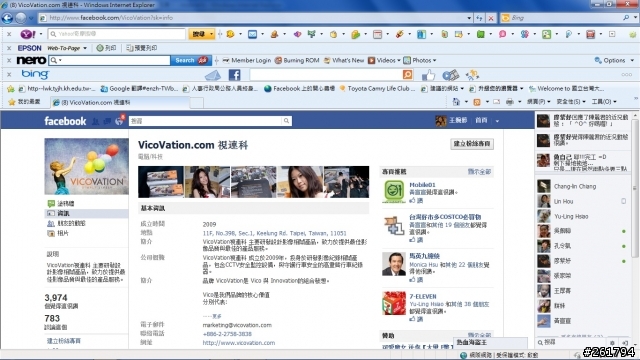Focus the Bing toolbar search input
The image size is (640, 360).
coord(326,75)
